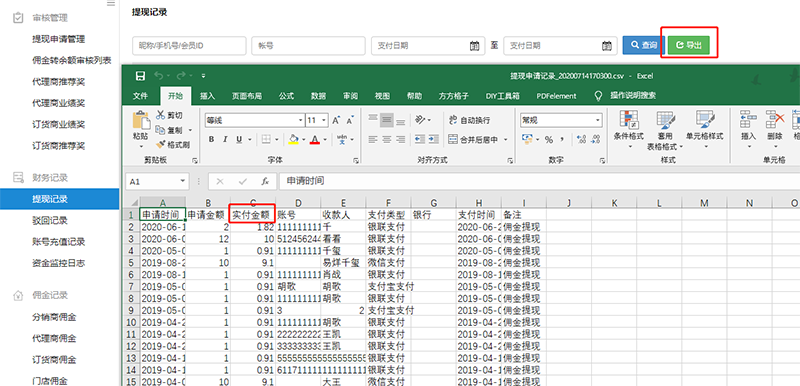800x386 pixels.
Task: Increase font size with larger A icon
Action: click(x=336, y=121)
